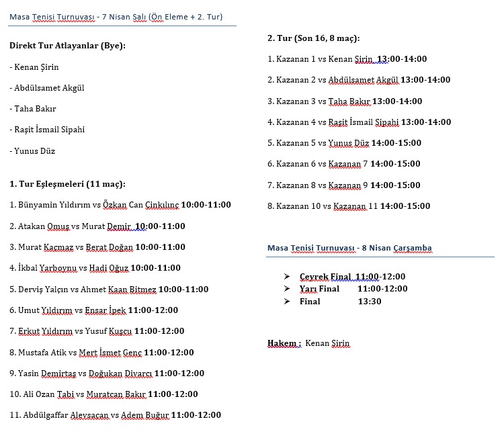Click the arrow bullet before the Final line
The height and width of the screenshot is (442, 504).
point(287,302)
